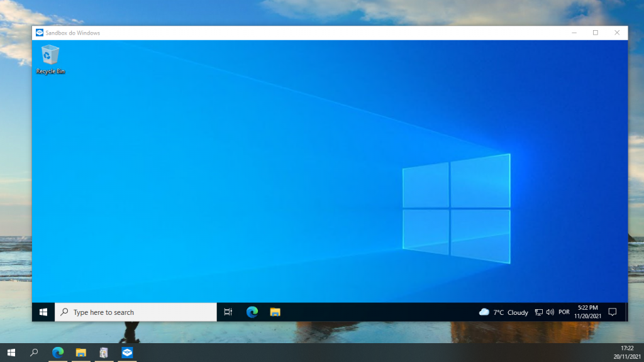Click the Sandbox do Windows title bar icon
This screenshot has height=362, width=644.
(39, 32)
